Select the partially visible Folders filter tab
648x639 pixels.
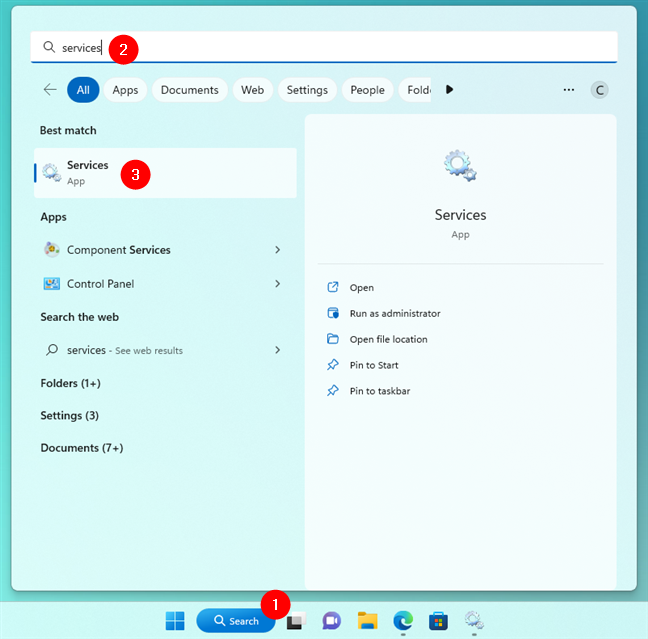[x=415, y=90]
